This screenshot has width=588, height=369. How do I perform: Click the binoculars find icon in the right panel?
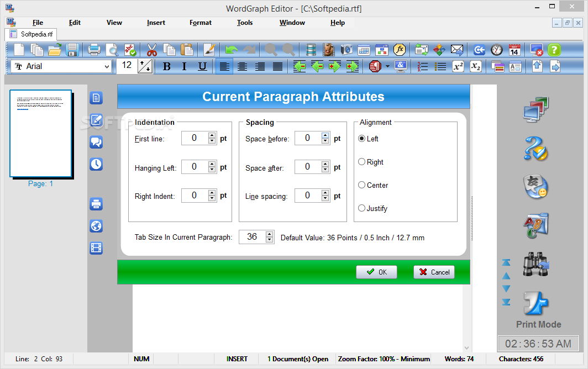536,264
